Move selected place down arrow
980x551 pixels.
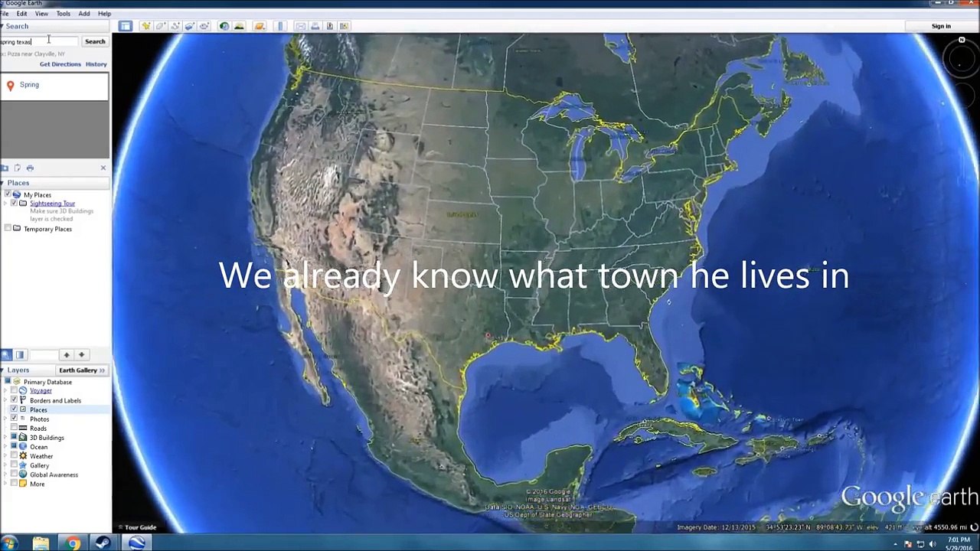tap(81, 355)
